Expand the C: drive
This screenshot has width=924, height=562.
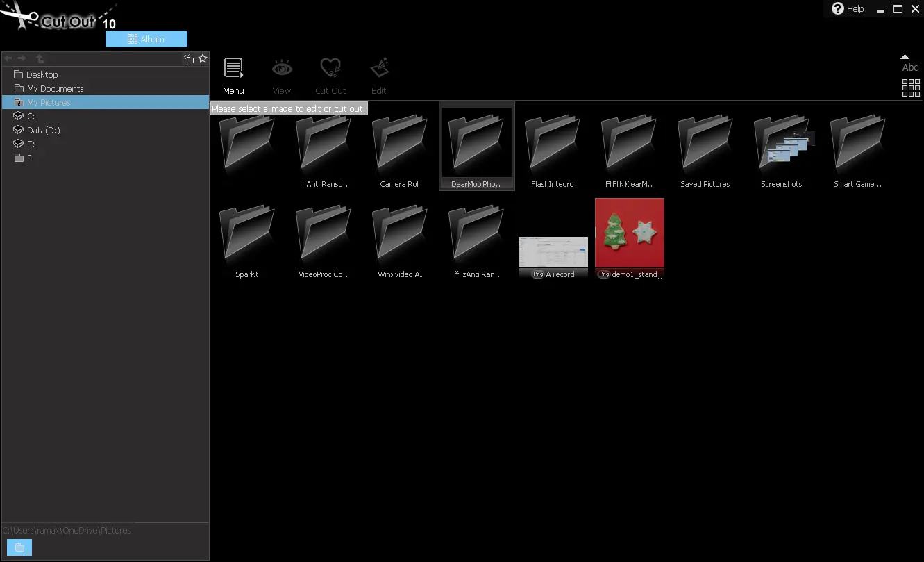(x=31, y=116)
